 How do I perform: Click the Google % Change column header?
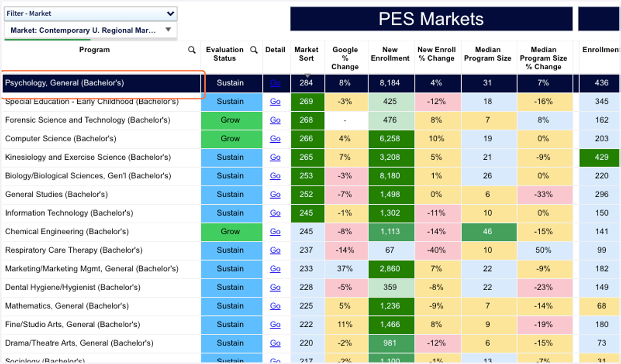point(345,58)
